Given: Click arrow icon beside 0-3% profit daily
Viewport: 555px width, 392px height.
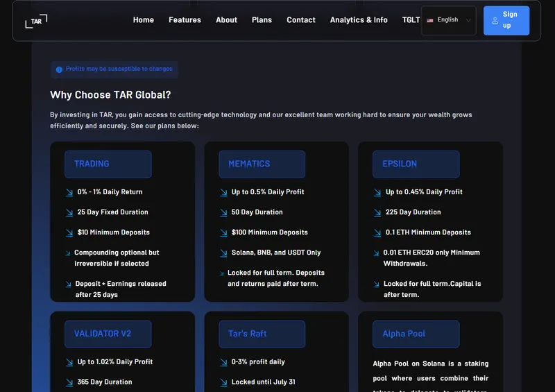Looking at the screenshot, I should [x=223, y=362].
